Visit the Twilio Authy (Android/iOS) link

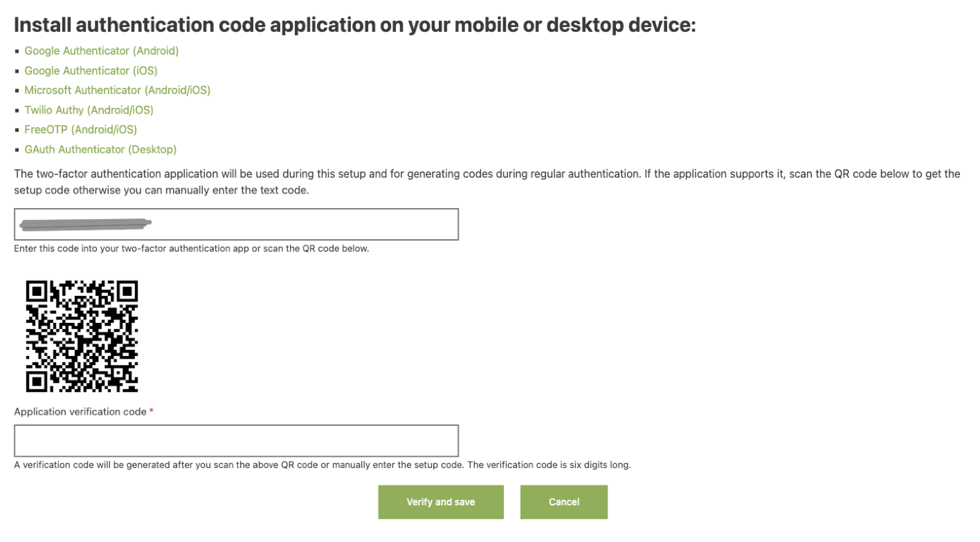89,110
